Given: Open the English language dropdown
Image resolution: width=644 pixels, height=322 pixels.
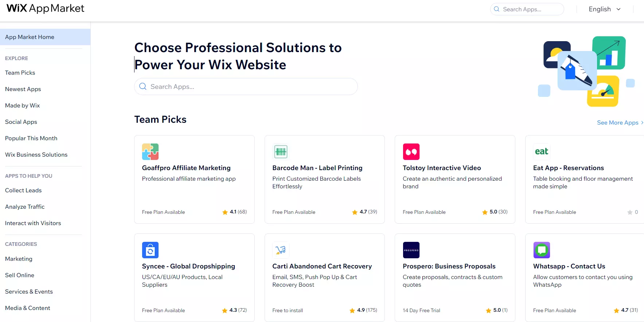Looking at the screenshot, I should 604,9.
